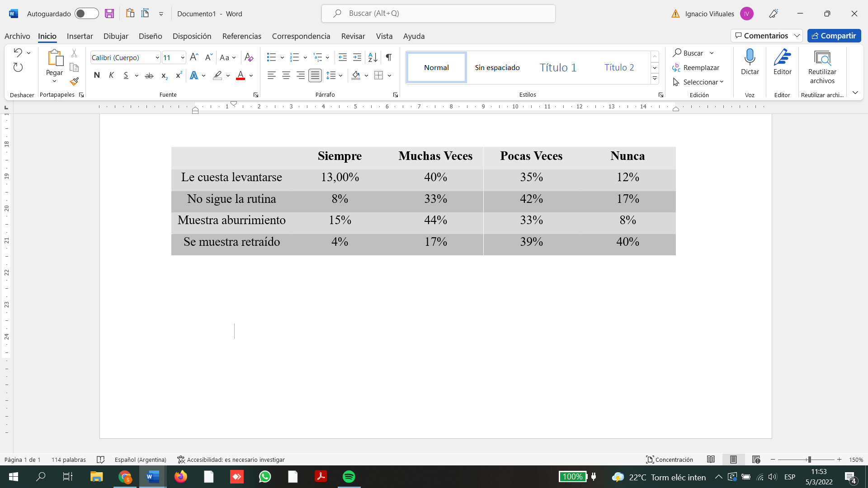
Task: Switch to Concentración focus mode
Action: pos(670,460)
